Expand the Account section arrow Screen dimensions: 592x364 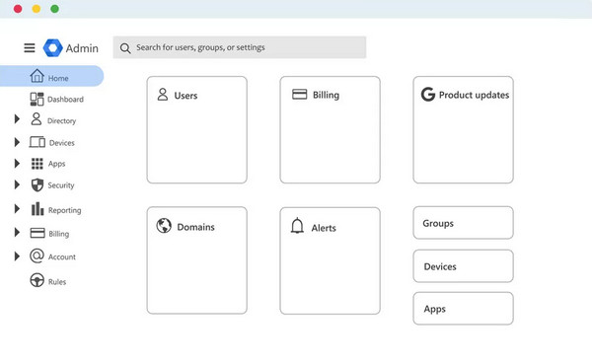click(x=17, y=256)
